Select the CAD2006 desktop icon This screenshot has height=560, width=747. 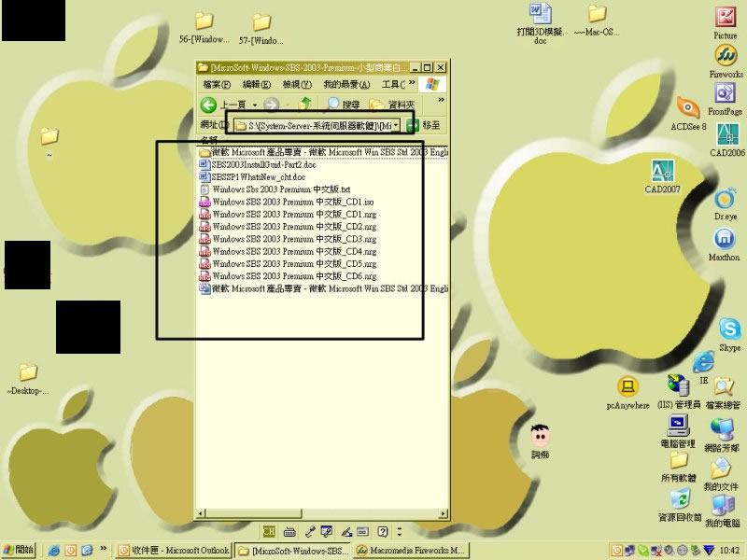[x=727, y=139]
